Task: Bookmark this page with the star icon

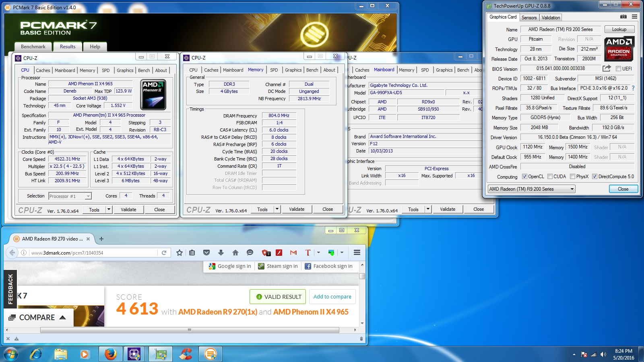Action: 180,253
